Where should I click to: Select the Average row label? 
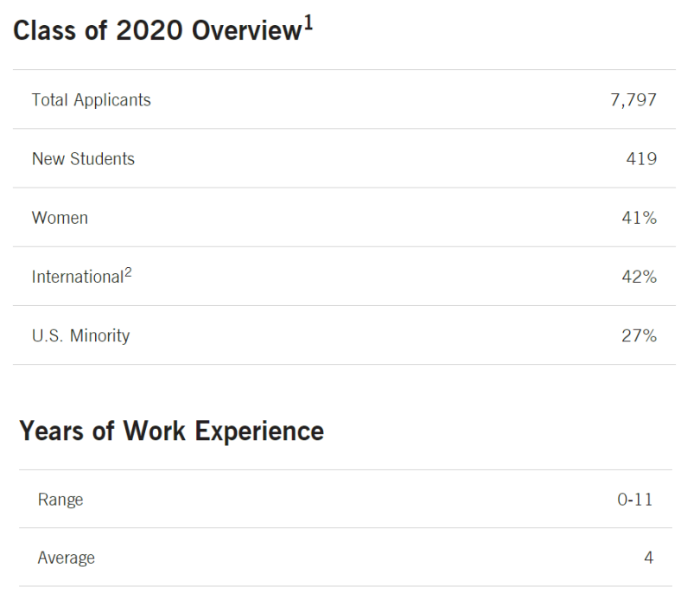[66, 558]
